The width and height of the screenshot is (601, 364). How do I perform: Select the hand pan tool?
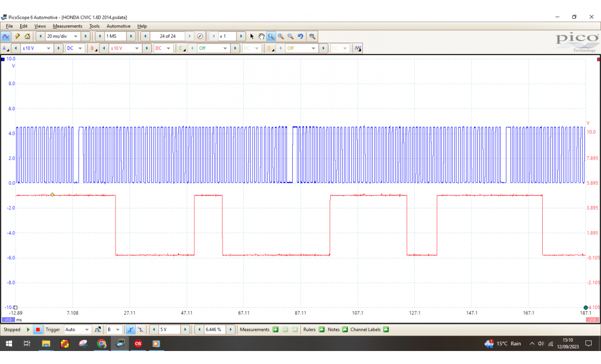(x=262, y=36)
